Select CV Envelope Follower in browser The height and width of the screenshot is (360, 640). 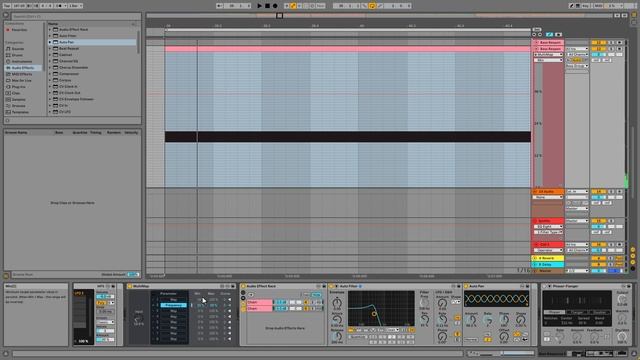pos(76,99)
